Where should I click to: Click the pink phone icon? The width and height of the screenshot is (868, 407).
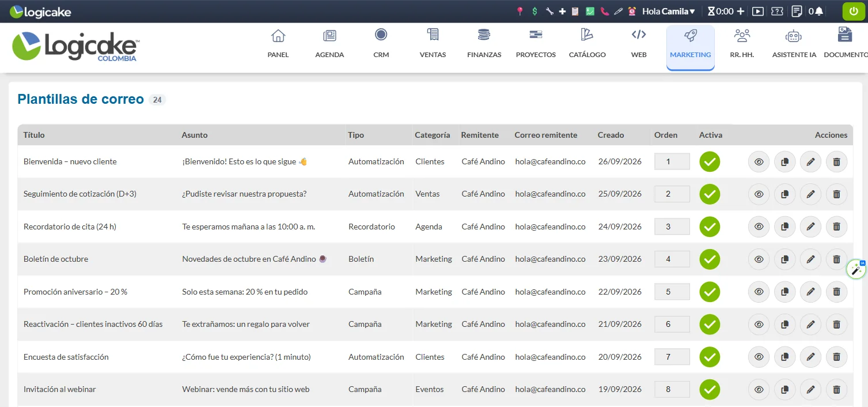coord(604,11)
